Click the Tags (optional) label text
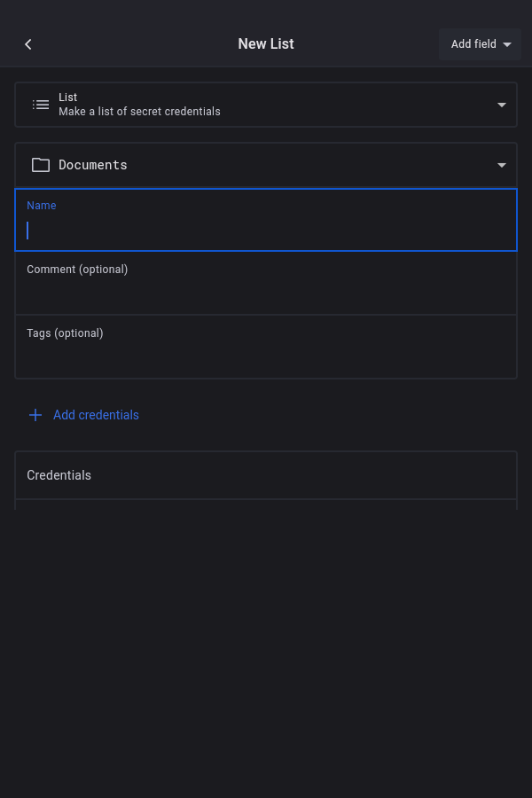Image resolution: width=532 pixels, height=798 pixels. coord(65,333)
